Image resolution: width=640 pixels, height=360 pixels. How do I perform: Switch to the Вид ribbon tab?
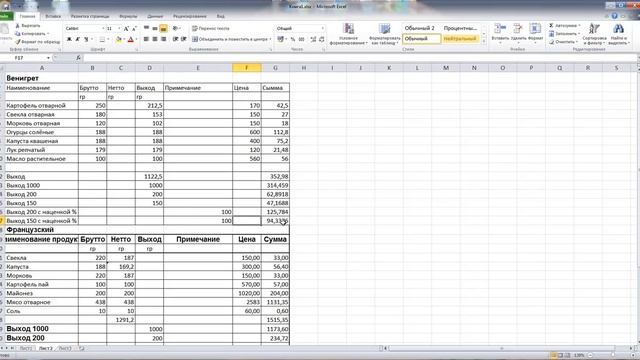tap(220, 16)
